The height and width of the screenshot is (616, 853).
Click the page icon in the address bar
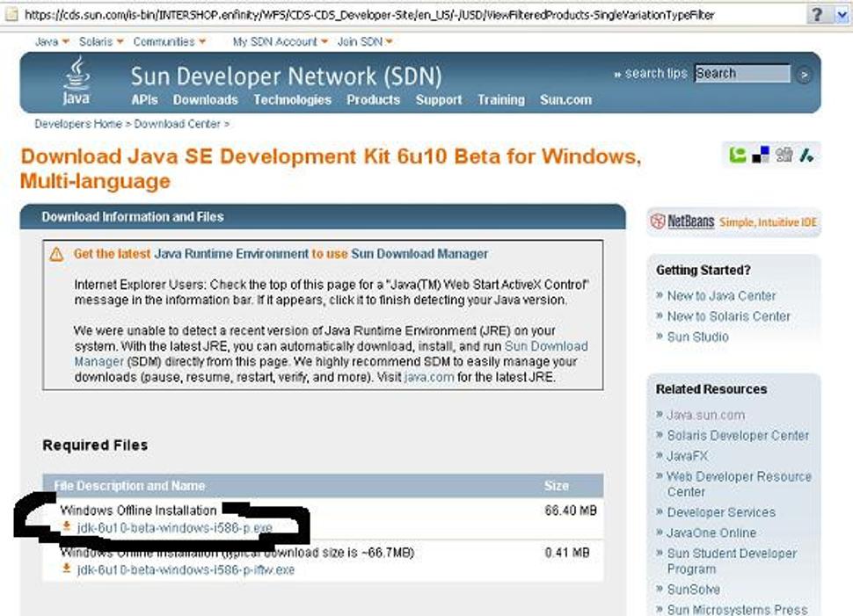[x=11, y=15]
